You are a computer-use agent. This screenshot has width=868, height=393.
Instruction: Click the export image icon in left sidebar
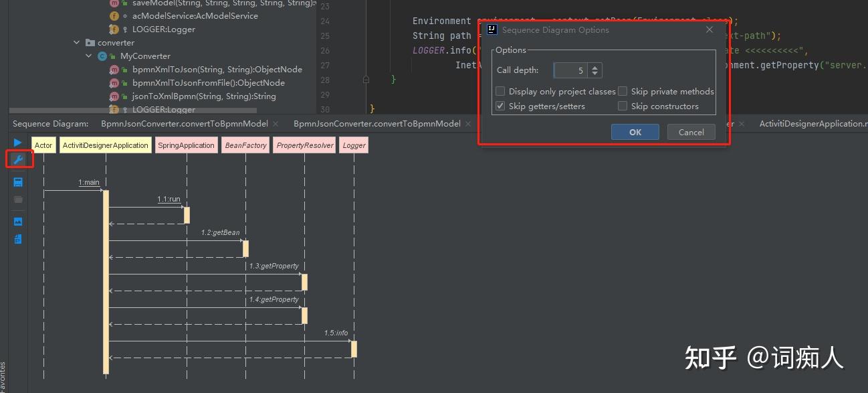point(18,221)
